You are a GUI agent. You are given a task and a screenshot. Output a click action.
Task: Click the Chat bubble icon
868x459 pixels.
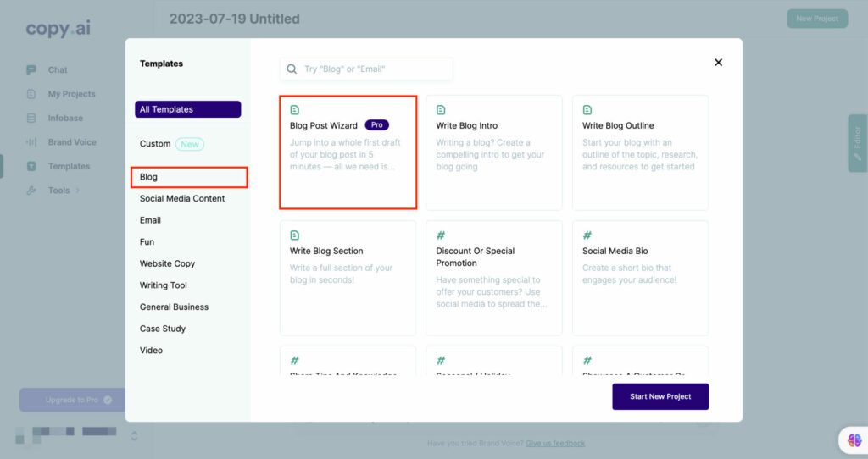pyautogui.click(x=31, y=69)
